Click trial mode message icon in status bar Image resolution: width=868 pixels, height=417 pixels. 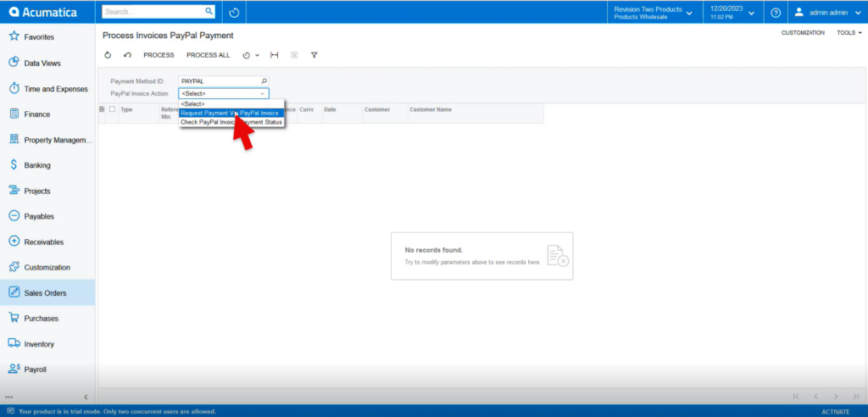click(x=10, y=411)
